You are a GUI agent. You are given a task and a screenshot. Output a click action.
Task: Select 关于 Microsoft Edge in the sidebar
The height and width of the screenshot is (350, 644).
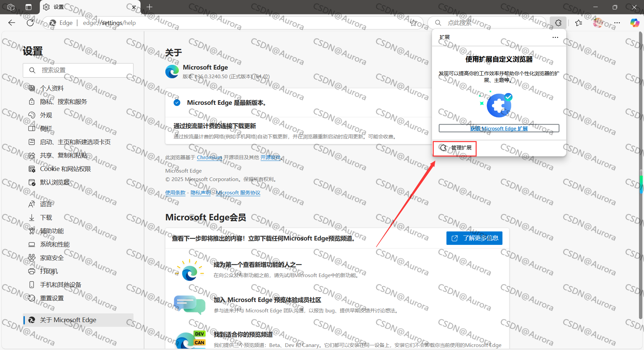pyautogui.click(x=78, y=320)
